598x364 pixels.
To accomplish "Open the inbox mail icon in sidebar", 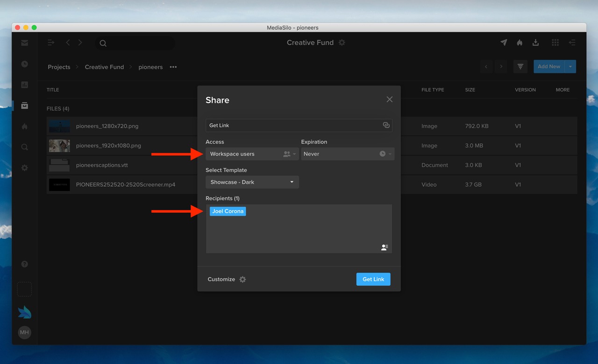I will coord(24,43).
